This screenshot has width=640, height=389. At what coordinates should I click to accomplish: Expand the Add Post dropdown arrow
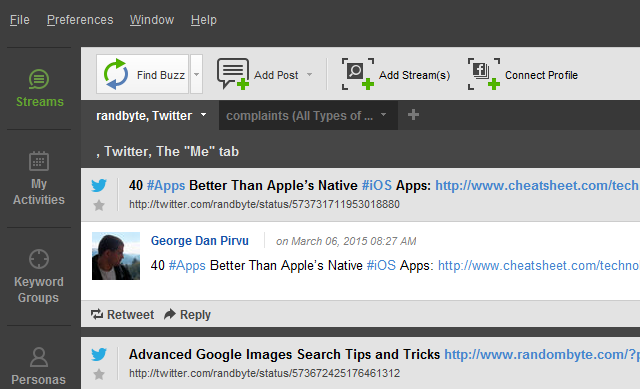pos(309,75)
